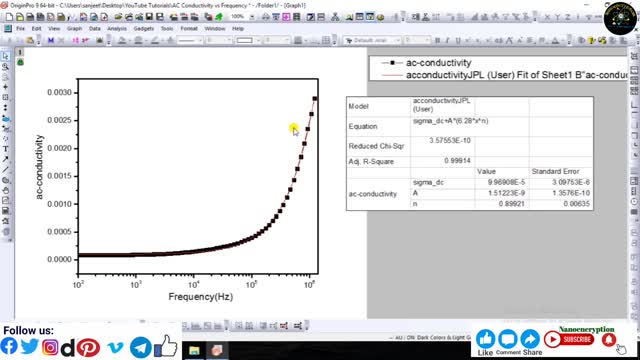Open the Tools menu
The width and height of the screenshot is (640, 360).
click(167, 29)
